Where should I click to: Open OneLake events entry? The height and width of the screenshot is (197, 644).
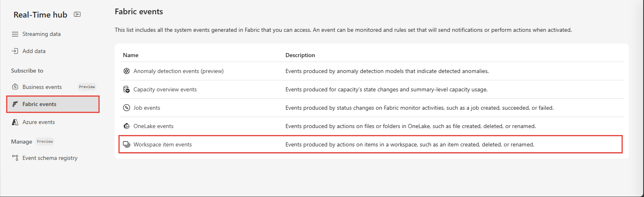coord(153,126)
